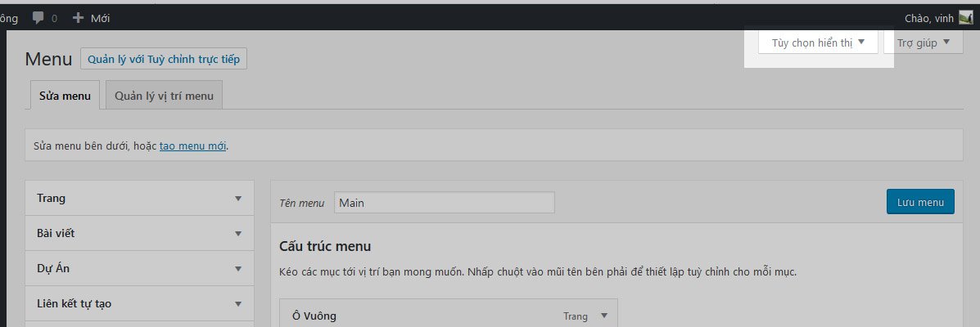Open the comments bubble icon in admin bar

point(38,17)
